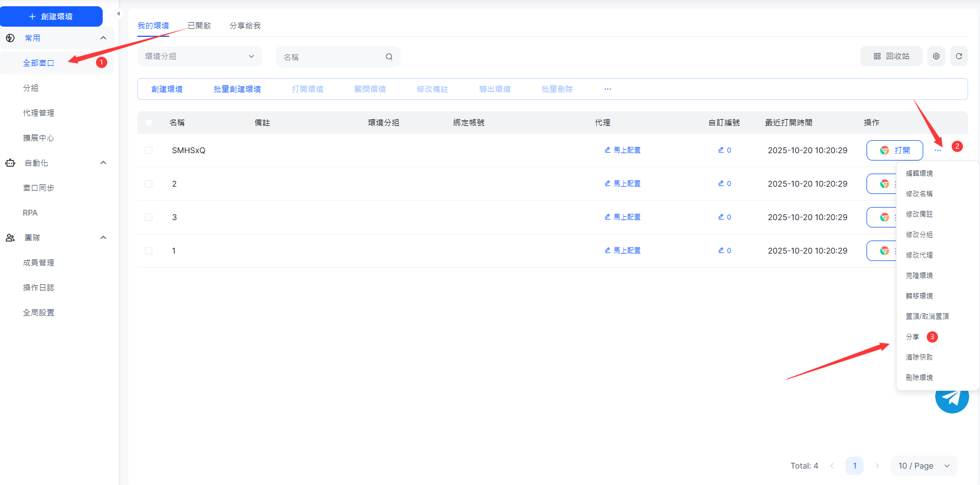Click the settings gear icon near recycle bin
This screenshot has height=485, width=980.
pos(936,56)
